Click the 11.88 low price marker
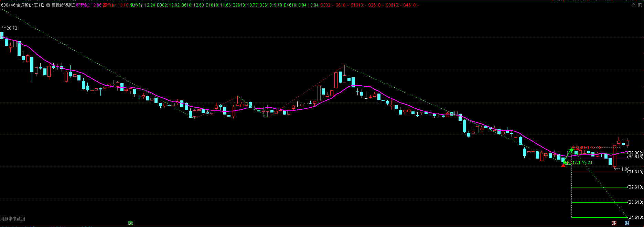 tap(624, 169)
